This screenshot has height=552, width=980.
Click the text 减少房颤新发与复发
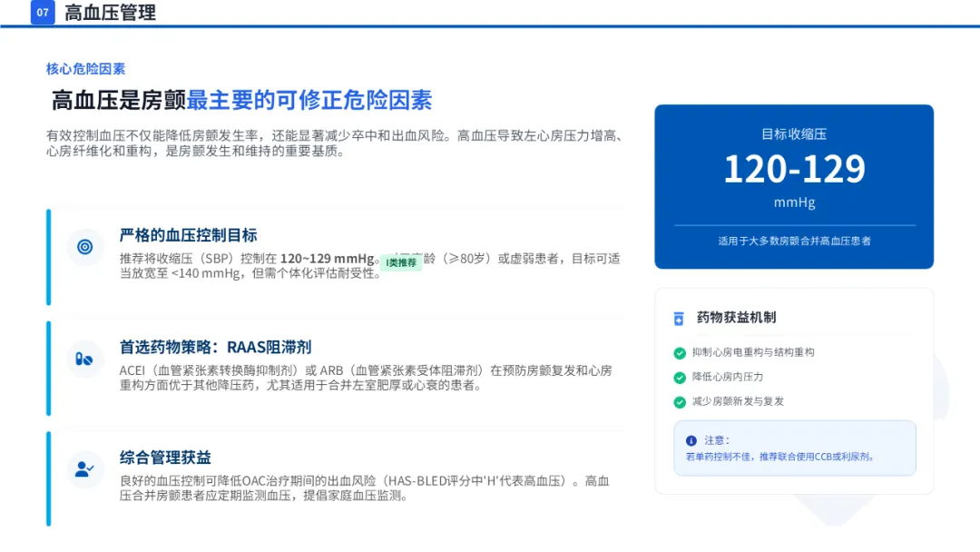coord(738,401)
